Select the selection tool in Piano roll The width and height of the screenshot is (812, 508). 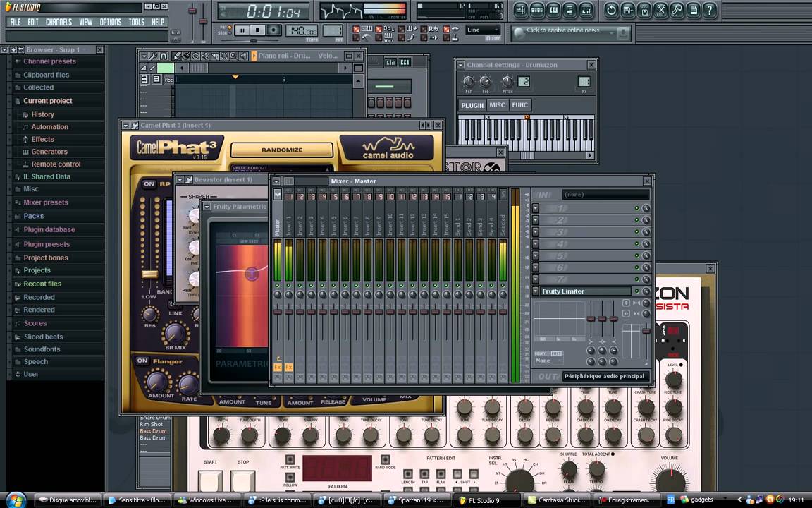tap(224, 56)
